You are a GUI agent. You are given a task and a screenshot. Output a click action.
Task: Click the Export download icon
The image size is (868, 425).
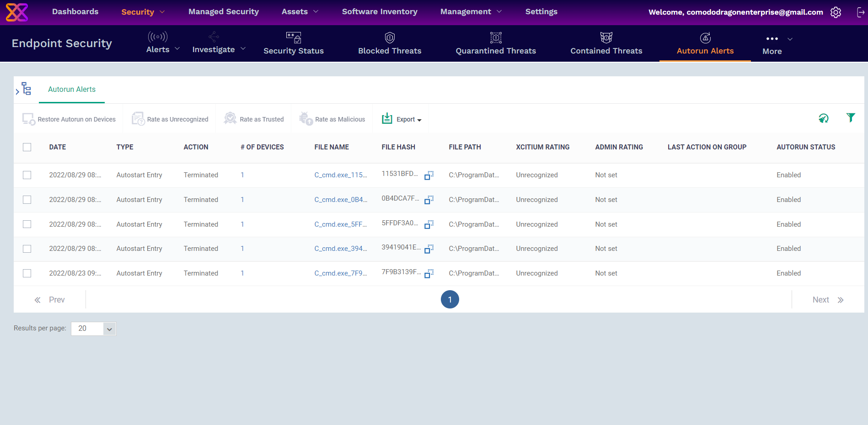tap(387, 118)
